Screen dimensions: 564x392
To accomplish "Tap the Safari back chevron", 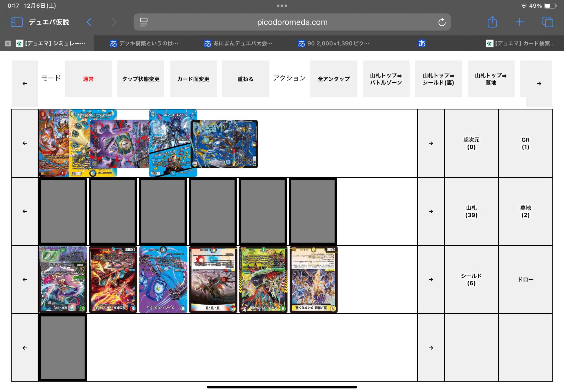I will [x=89, y=22].
